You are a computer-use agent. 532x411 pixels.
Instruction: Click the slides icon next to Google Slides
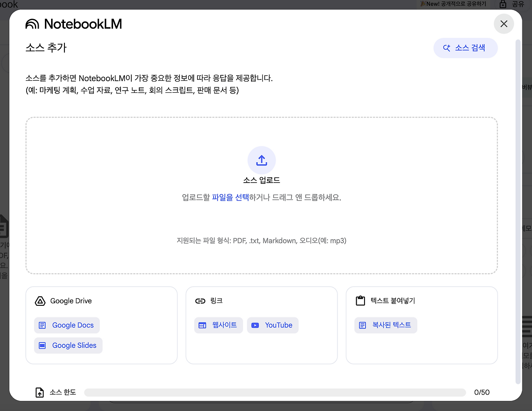(x=42, y=345)
